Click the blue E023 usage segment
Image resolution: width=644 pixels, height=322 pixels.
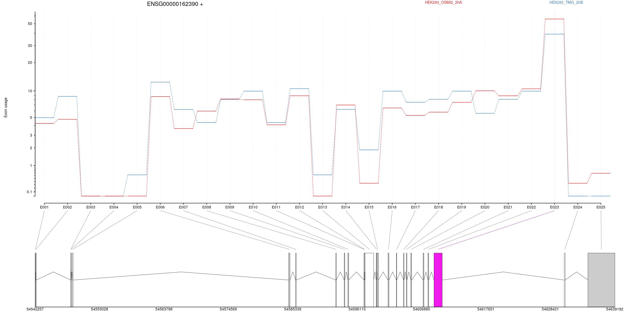pyautogui.click(x=554, y=34)
